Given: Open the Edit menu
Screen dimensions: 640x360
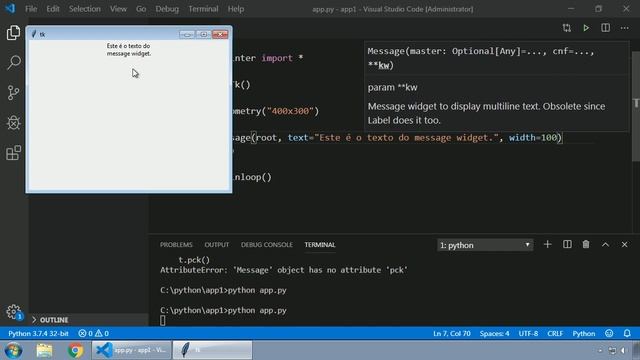Looking at the screenshot, I should (x=53, y=9).
